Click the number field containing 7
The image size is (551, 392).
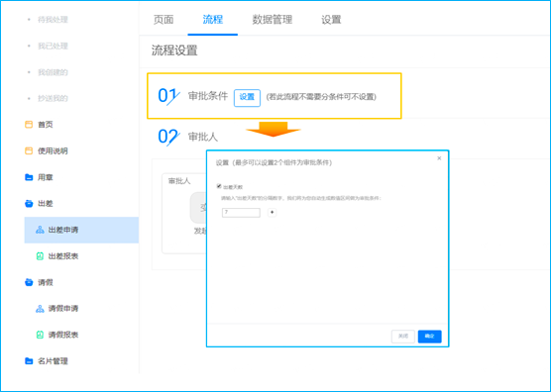tap(241, 213)
